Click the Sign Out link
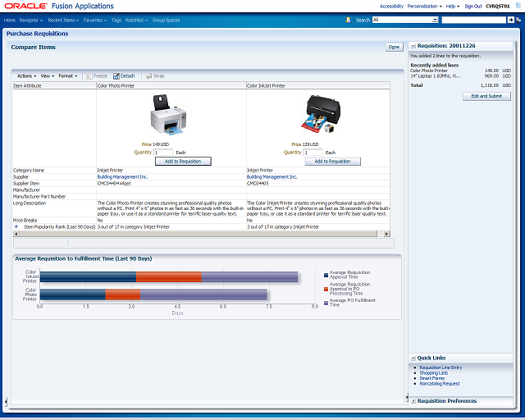 [x=473, y=6]
